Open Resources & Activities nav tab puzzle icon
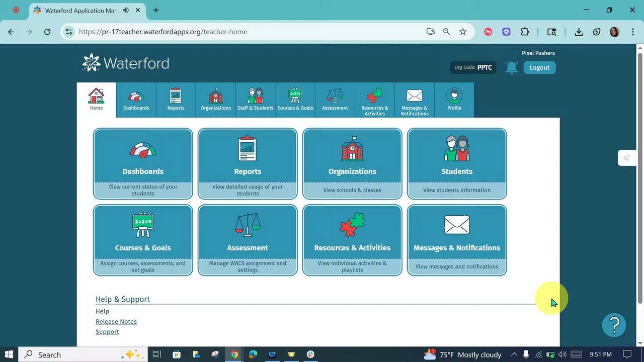Image resolution: width=644 pixels, height=362 pixels. (x=374, y=100)
